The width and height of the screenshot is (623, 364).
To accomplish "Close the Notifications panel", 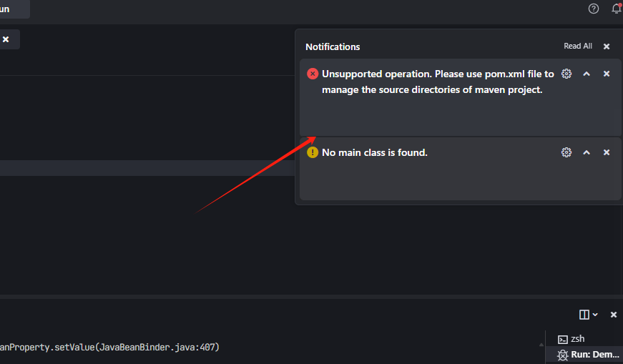I will 607,46.
